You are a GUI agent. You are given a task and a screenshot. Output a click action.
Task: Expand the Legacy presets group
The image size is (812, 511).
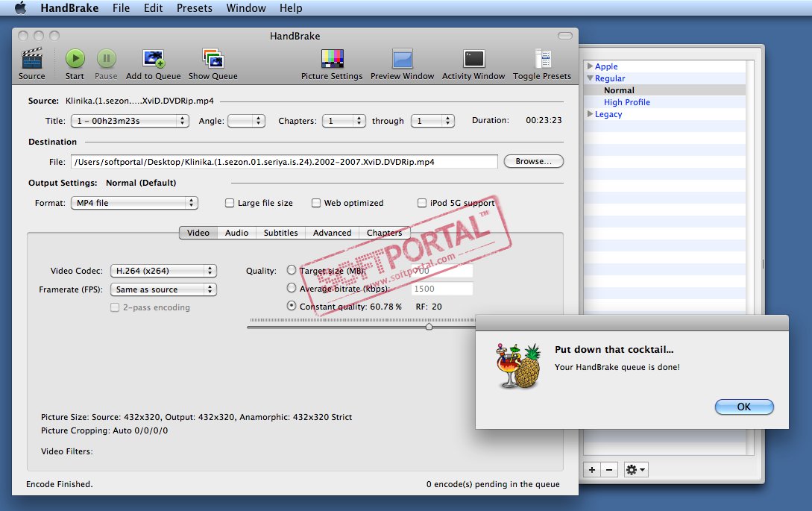590,114
